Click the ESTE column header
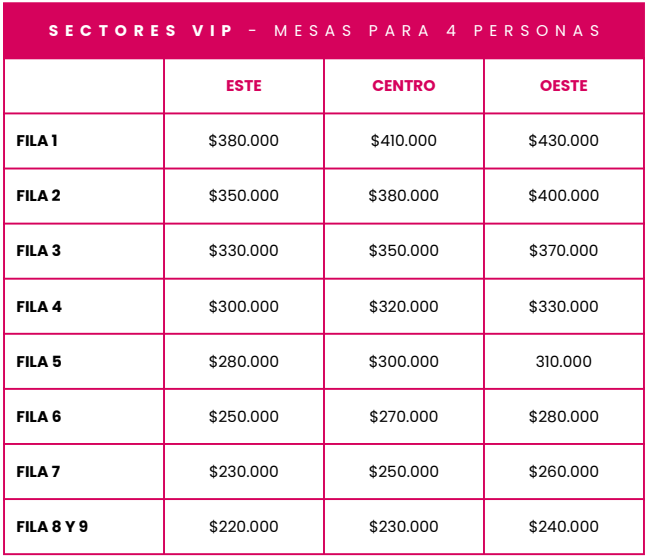The width and height of the screenshot is (647, 560). point(243,86)
